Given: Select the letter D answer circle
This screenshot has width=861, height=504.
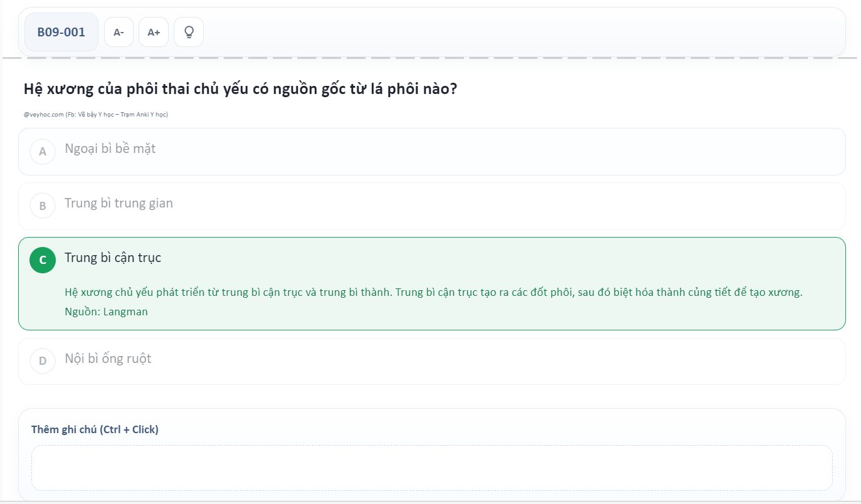Looking at the screenshot, I should pyautogui.click(x=43, y=361).
